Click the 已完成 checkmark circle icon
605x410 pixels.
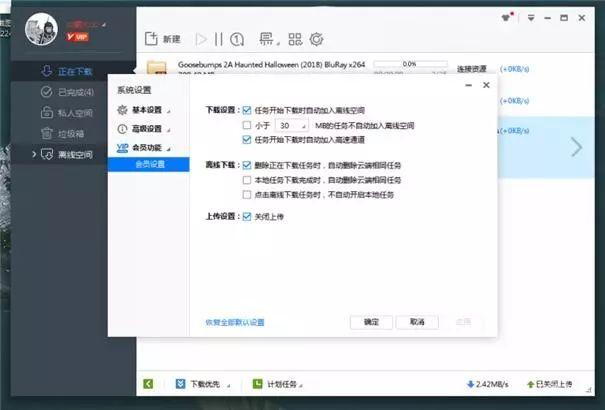coord(46,92)
